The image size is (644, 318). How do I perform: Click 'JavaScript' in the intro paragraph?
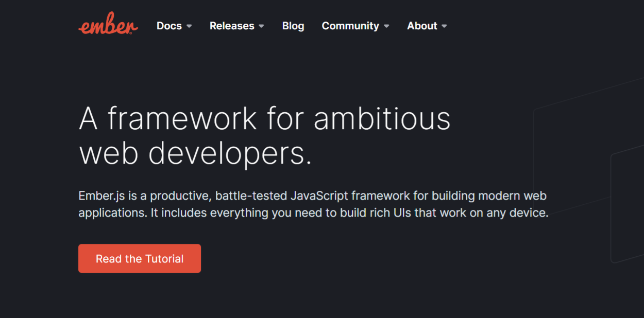pos(319,196)
